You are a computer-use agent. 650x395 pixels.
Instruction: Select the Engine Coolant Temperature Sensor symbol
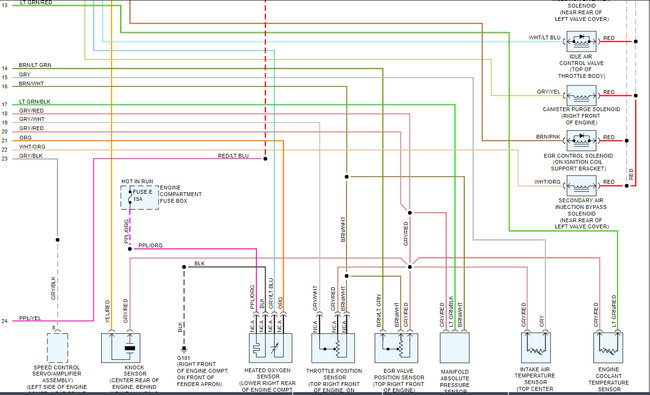point(608,348)
